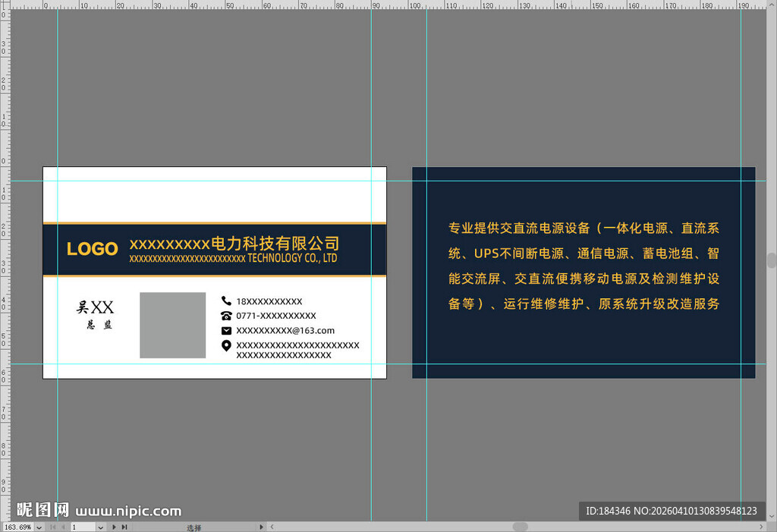Viewport: 777px width, 532px height.
Task: Select the mobile phone handset icon on card
Action: pyautogui.click(x=226, y=301)
